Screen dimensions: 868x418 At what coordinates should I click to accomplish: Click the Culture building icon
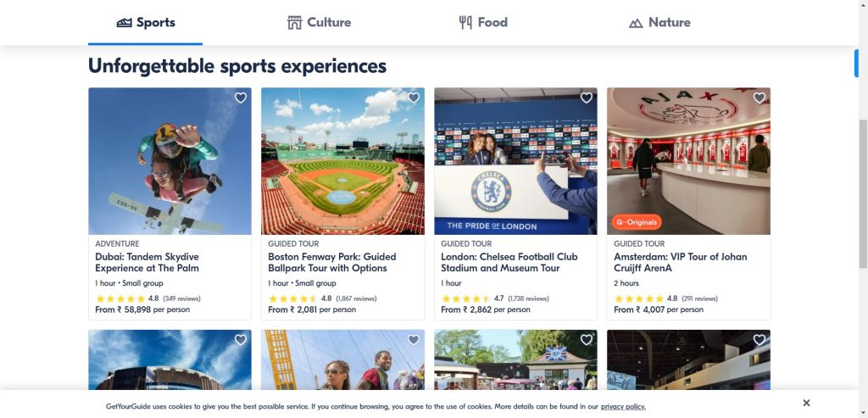click(x=295, y=23)
